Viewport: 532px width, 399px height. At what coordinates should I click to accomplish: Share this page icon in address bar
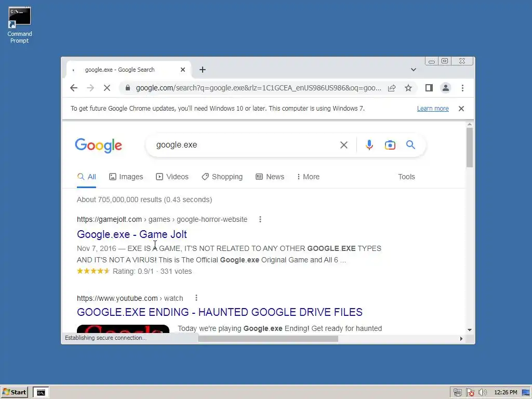click(392, 88)
